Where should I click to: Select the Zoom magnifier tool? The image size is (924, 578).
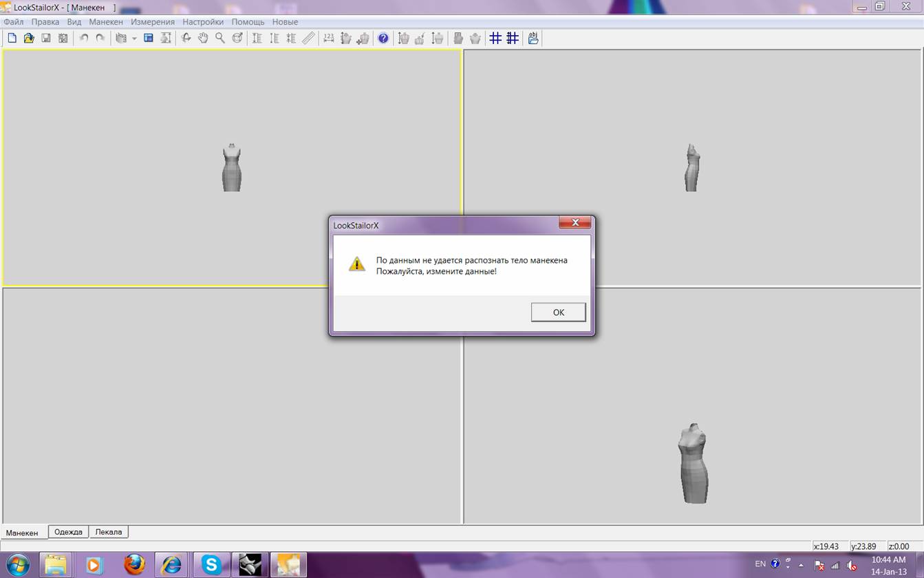(220, 39)
